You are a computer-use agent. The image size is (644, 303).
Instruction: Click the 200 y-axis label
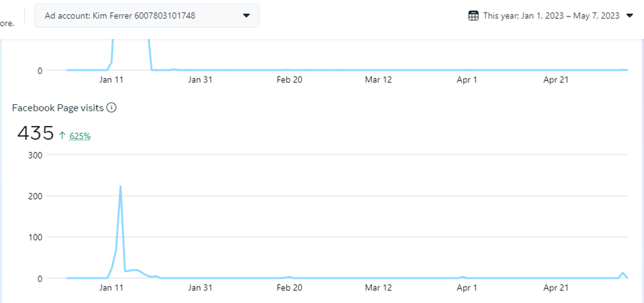point(34,196)
